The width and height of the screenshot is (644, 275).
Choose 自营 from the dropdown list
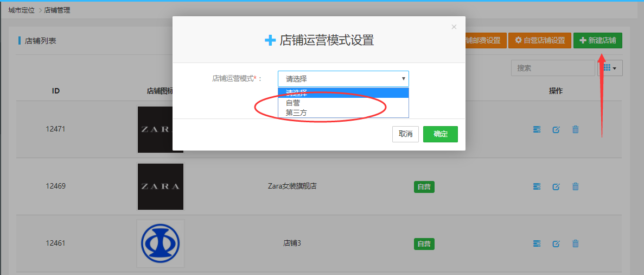pyautogui.click(x=293, y=103)
